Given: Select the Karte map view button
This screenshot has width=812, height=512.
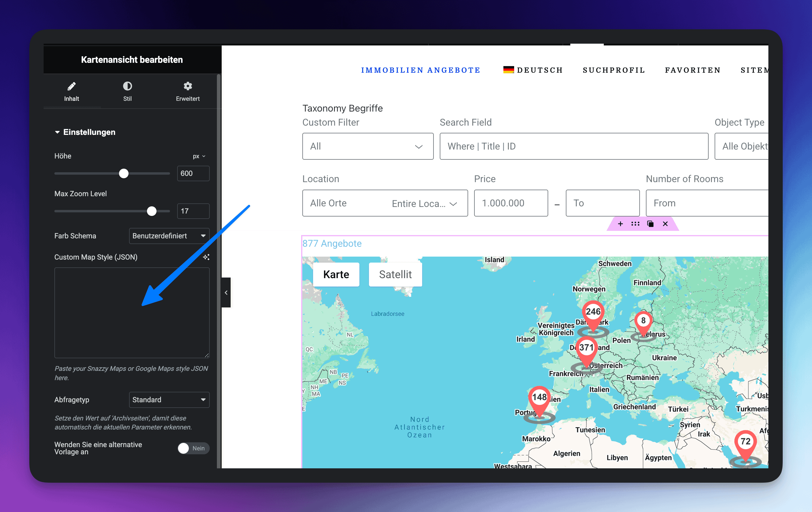Looking at the screenshot, I should point(336,275).
